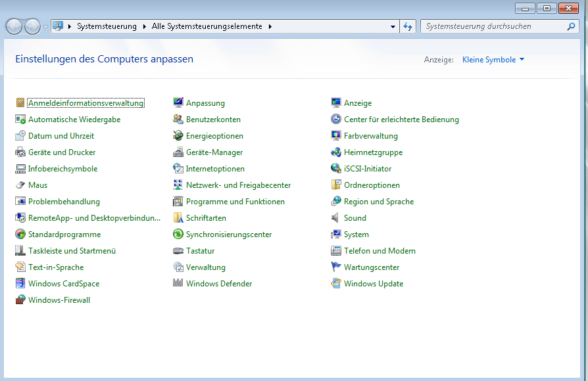This screenshot has width=588, height=381.
Task: Open the Telefon und Modem link
Action: 380,251
